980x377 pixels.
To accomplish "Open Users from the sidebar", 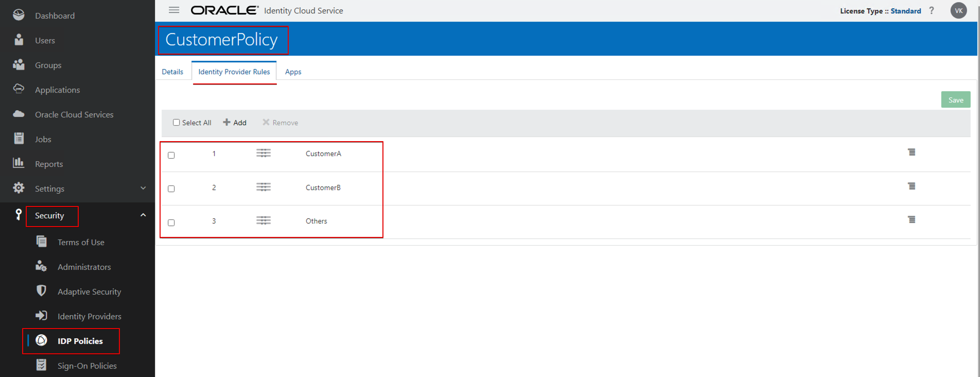I will point(45,40).
